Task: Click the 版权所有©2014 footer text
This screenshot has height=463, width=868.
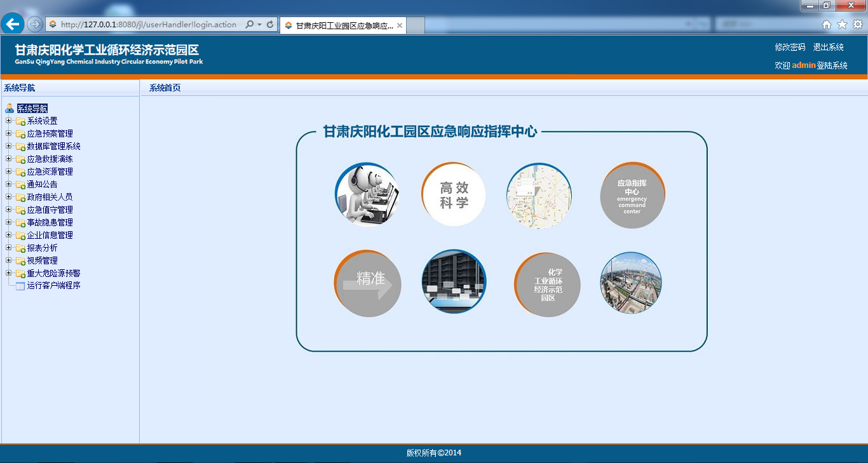Action: 434,453
